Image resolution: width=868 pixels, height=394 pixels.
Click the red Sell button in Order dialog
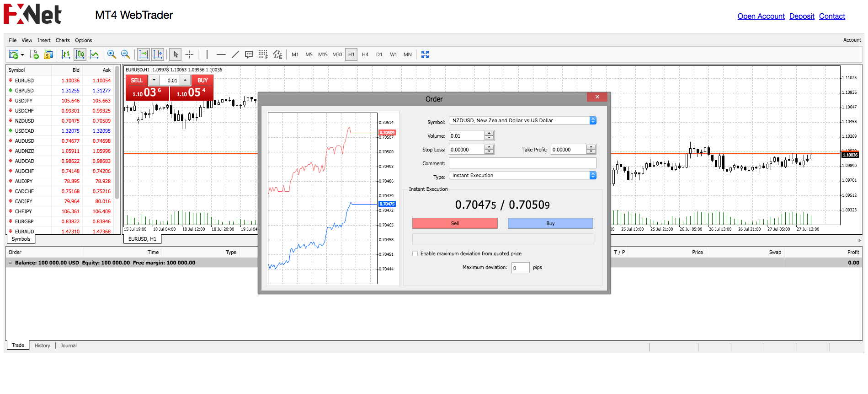[x=455, y=223]
